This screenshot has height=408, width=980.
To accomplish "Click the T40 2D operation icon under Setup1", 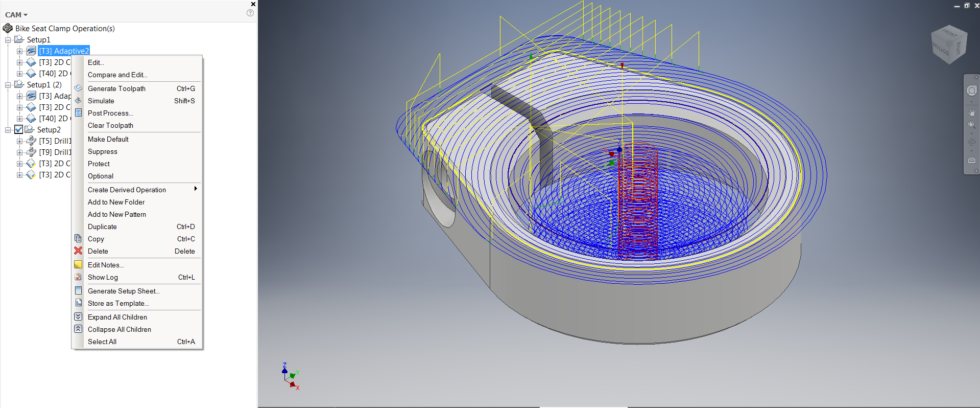I will tap(31, 73).
